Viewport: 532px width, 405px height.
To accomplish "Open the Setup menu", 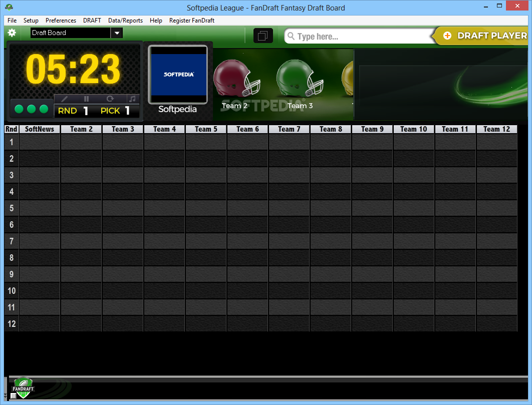I will [x=31, y=21].
